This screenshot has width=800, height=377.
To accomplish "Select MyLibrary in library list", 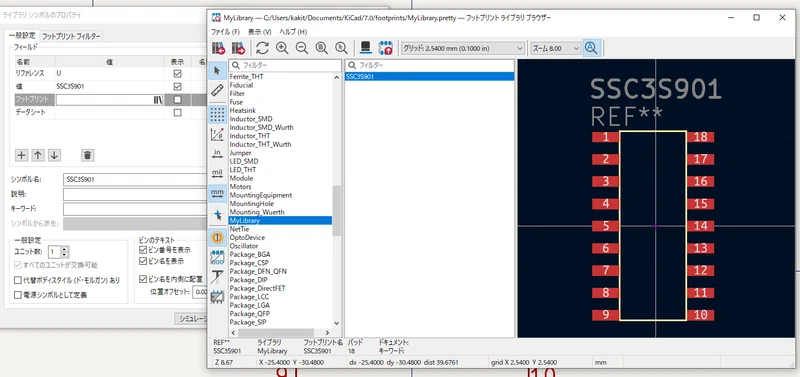I will click(280, 220).
